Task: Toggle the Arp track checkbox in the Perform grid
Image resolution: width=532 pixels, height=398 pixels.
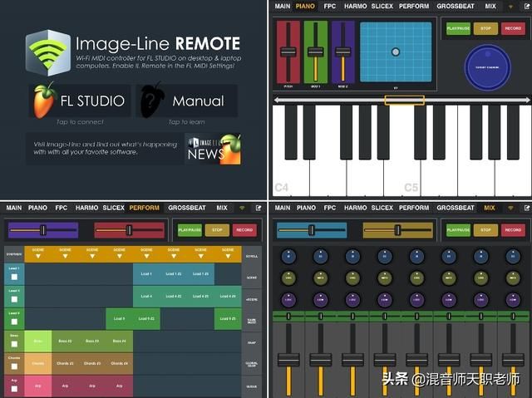Action: pyautogui.click(x=14, y=389)
